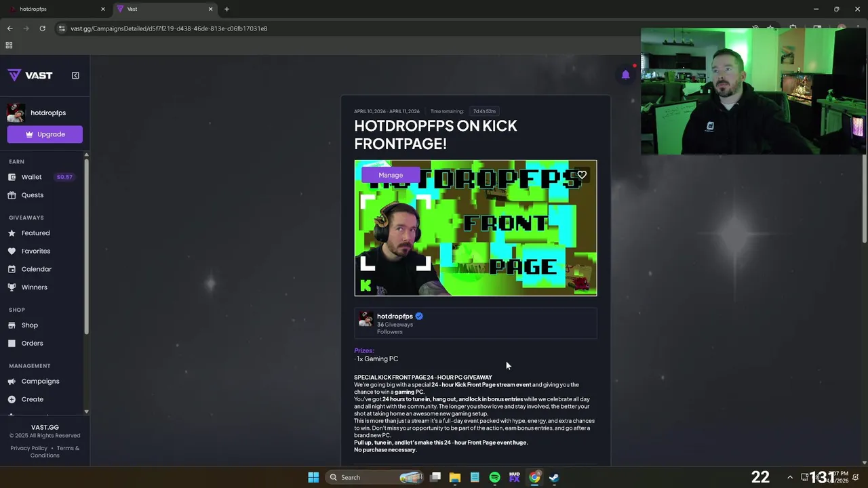Open HUD FX from taskbar
Image resolution: width=868 pixels, height=488 pixels.
(x=514, y=477)
